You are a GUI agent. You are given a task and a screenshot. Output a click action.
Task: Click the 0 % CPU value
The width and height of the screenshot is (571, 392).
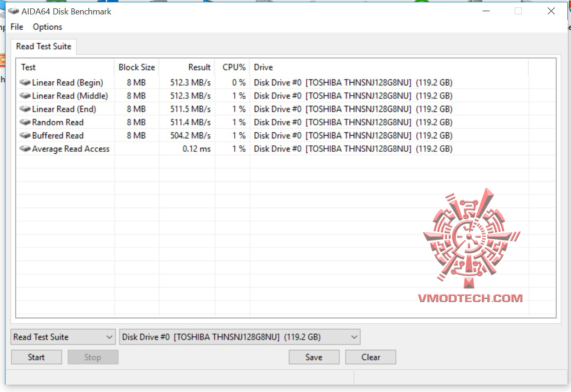coord(239,83)
